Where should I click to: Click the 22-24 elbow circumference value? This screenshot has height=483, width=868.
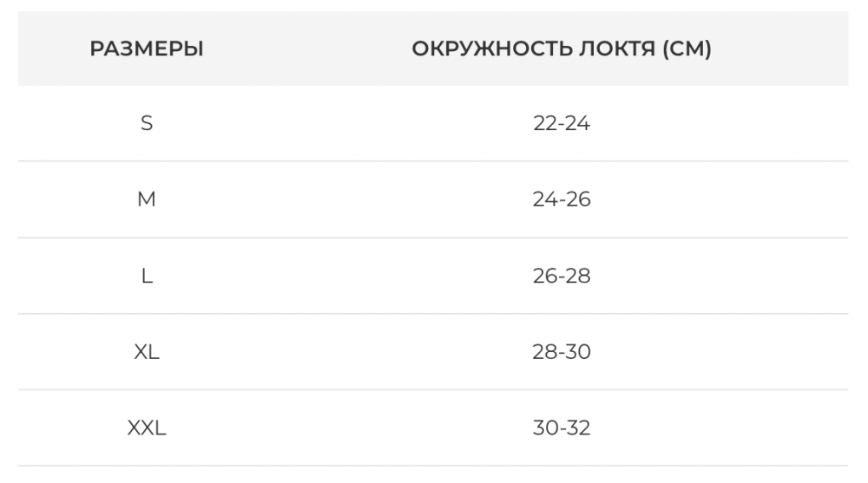(562, 124)
